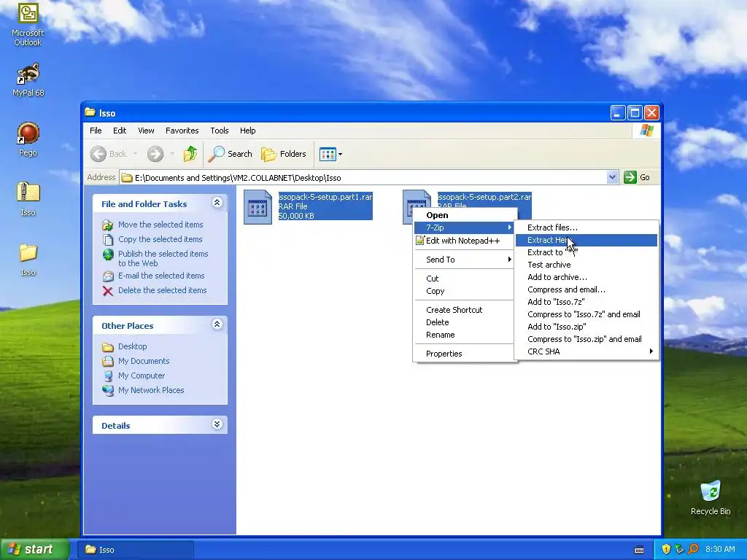Click the Forward navigation arrow
This screenshot has width=747, height=560.
(155, 154)
